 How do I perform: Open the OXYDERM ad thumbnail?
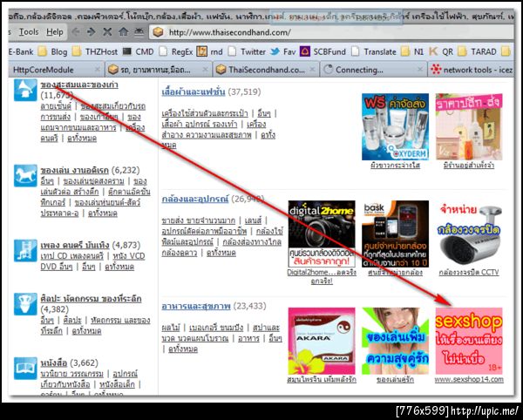pyautogui.click(x=395, y=126)
